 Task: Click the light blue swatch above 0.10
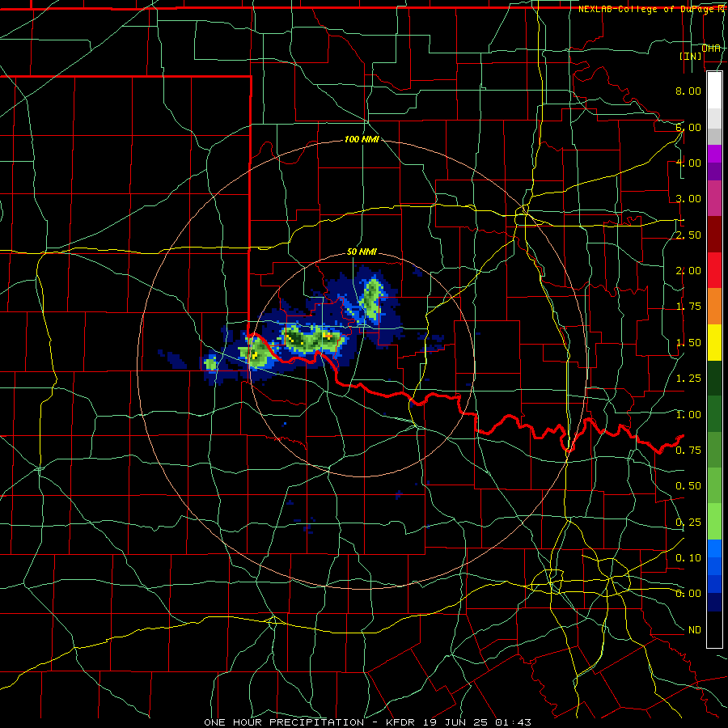714,548
